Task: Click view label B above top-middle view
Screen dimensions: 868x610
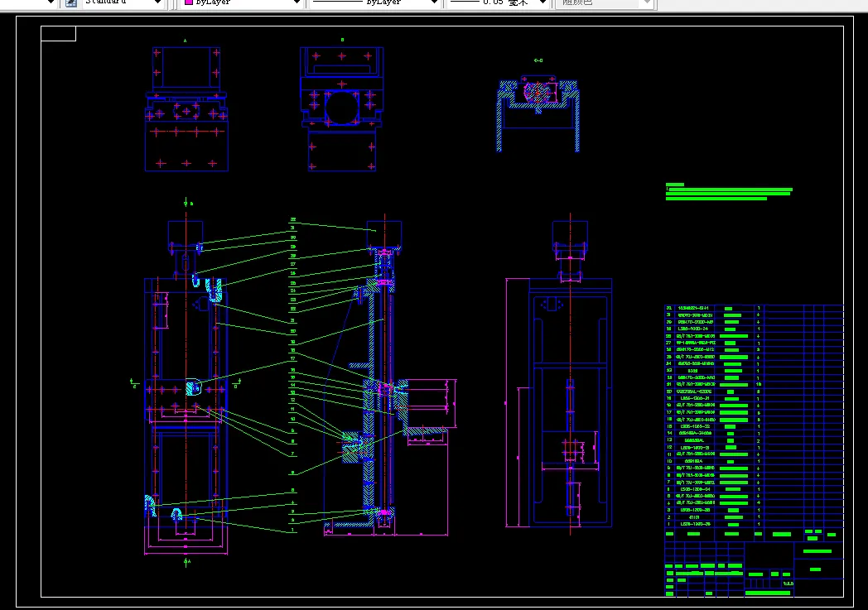Action: point(342,40)
